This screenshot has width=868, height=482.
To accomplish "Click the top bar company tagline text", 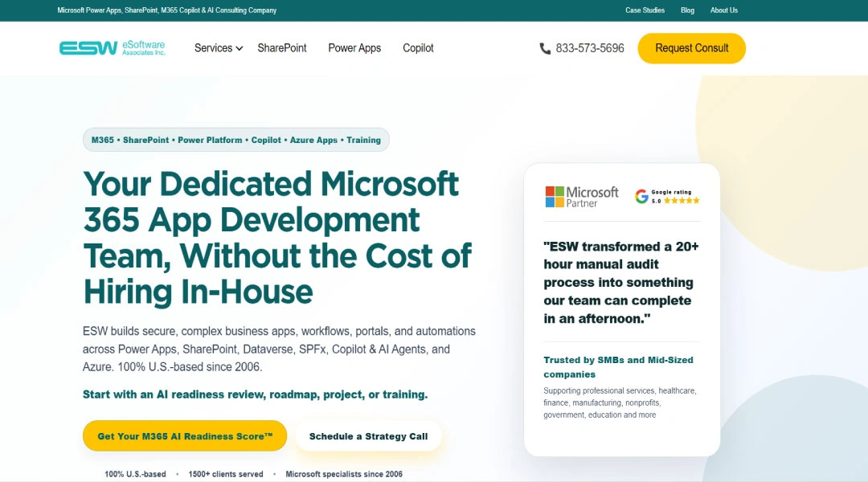I will click(166, 10).
